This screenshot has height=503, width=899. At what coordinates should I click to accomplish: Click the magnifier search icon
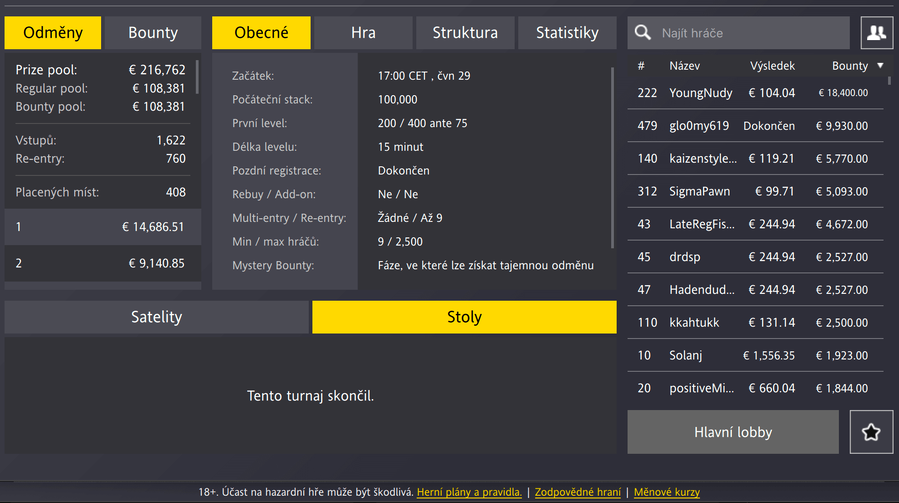coord(643,33)
